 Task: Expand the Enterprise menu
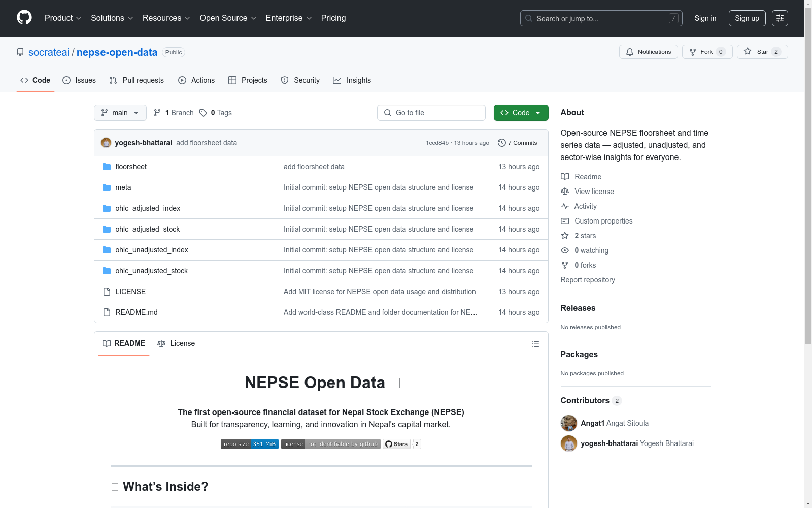(289, 18)
